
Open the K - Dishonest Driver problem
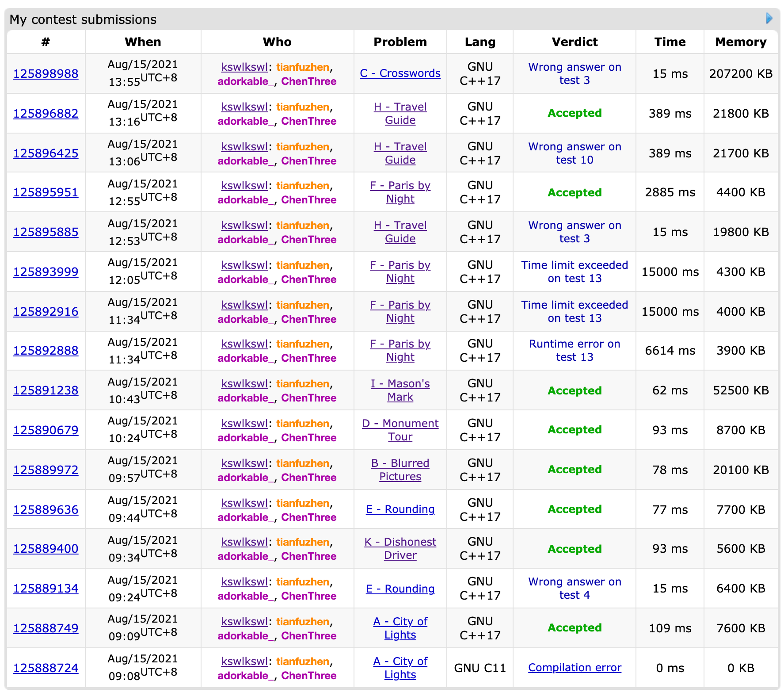coord(400,548)
